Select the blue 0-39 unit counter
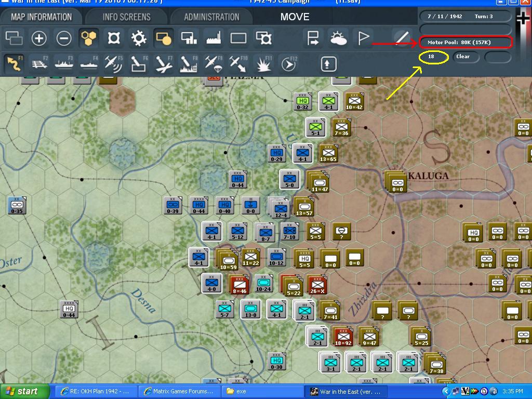This screenshot has width=532, height=399. coord(172,205)
